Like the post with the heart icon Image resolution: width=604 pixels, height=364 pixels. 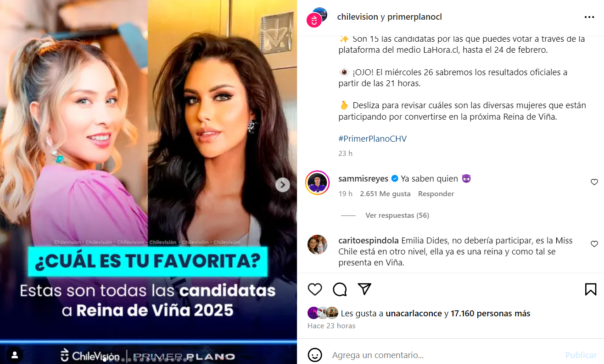tap(315, 289)
